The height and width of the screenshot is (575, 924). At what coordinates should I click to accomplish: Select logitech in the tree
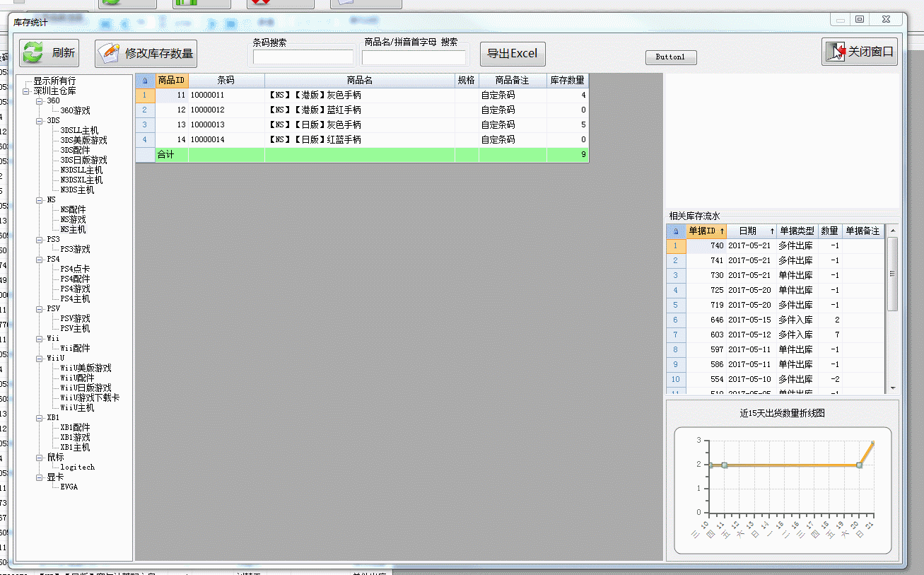[77, 467]
